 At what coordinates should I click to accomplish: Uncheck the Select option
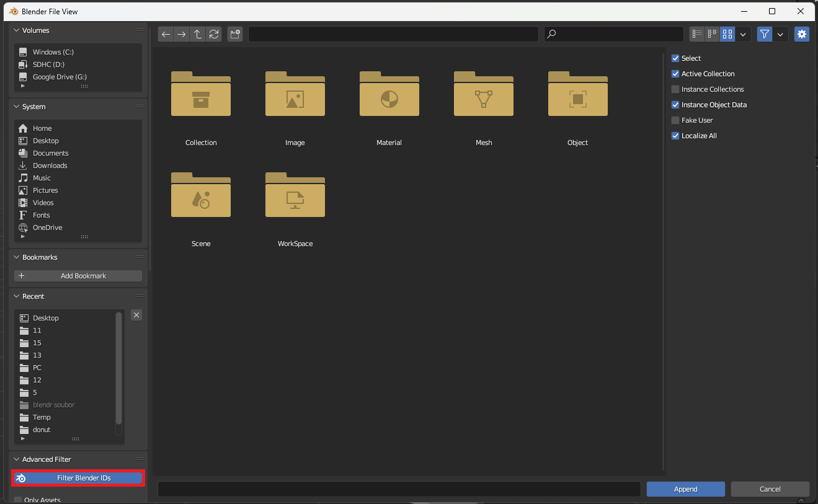675,58
